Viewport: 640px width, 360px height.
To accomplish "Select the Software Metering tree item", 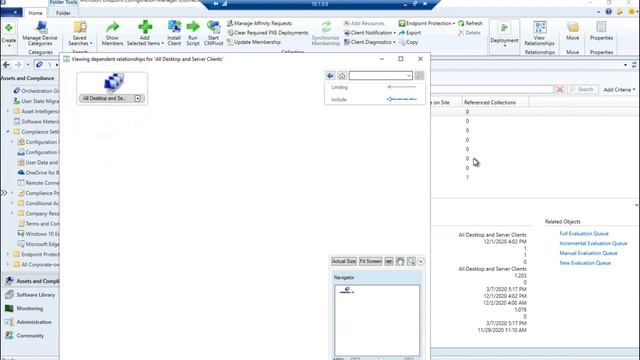I will click(x=36, y=121).
